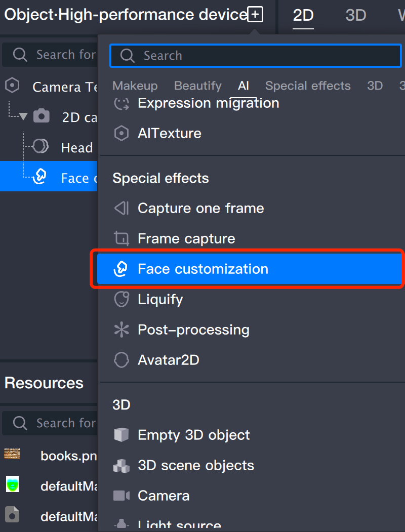The image size is (405, 532).
Task: Switch to the 3D view tab
Action: pos(355,15)
